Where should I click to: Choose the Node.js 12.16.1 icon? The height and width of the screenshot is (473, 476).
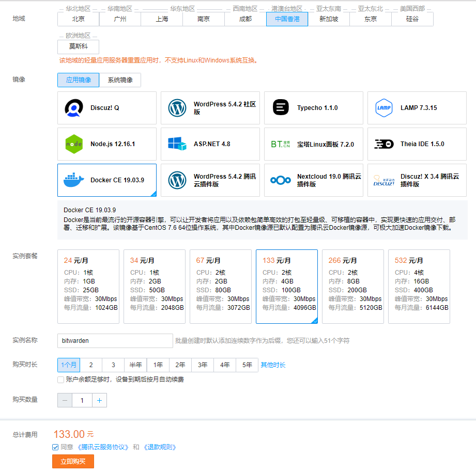point(74,144)
